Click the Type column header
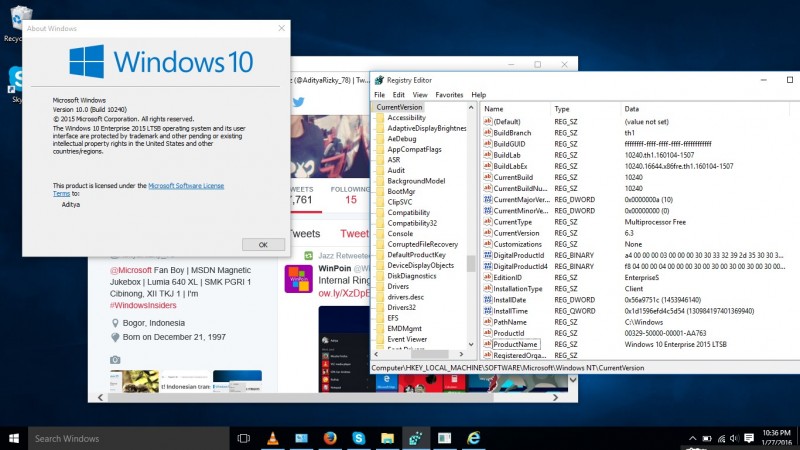This screenshot has width=800, height=450. coord(586,109)
